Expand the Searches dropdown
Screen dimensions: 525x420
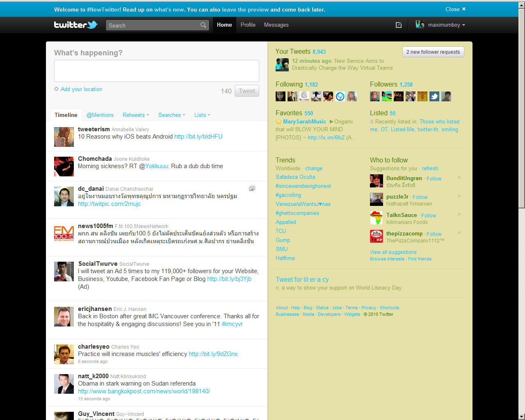click(x=171, y=115)
